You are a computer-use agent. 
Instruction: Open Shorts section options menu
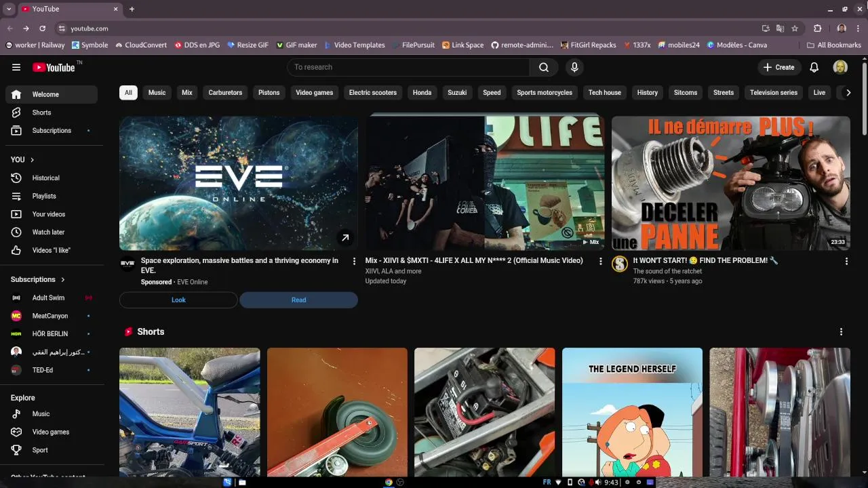pos(841,331)
